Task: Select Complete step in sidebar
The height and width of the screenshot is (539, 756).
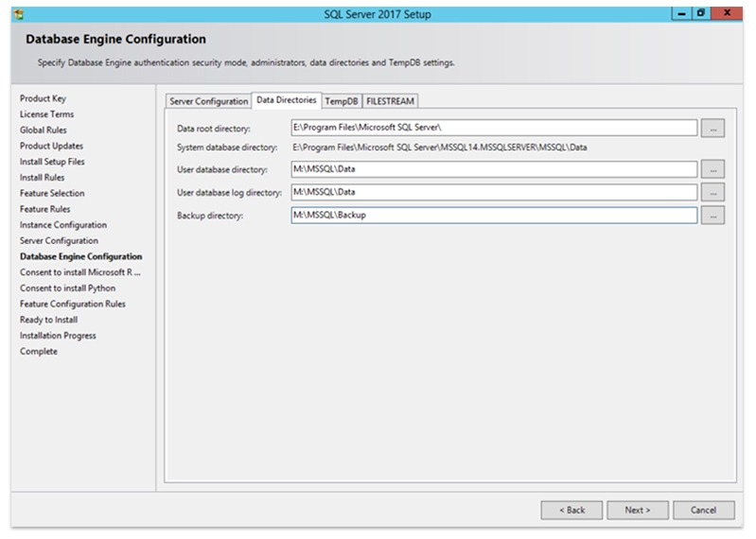Action: [x=39, y=352]
